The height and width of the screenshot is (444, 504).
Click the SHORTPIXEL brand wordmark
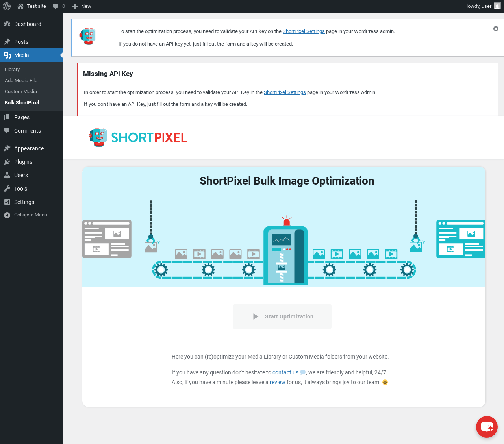[x=149, y=137]
